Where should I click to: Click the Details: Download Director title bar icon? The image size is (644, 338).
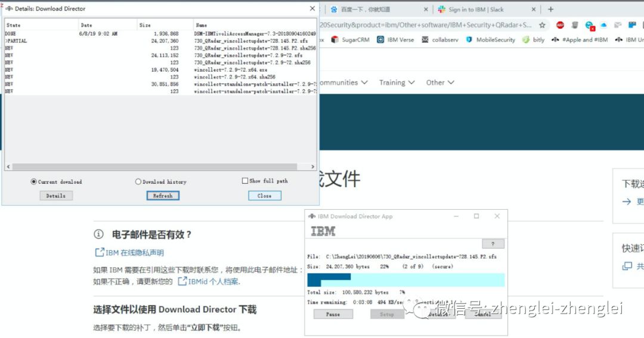(x=9, y=8)
